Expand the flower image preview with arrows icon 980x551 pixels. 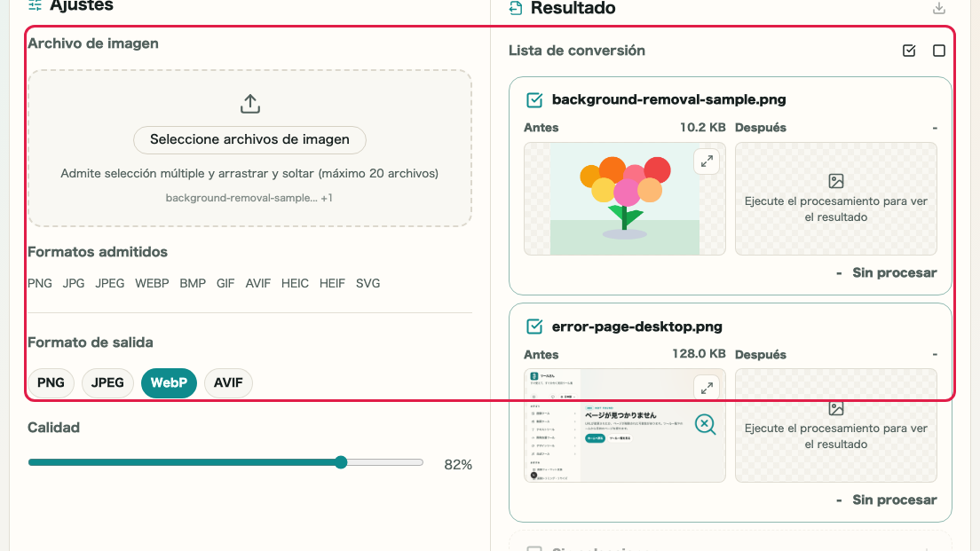tap(707, 161)
